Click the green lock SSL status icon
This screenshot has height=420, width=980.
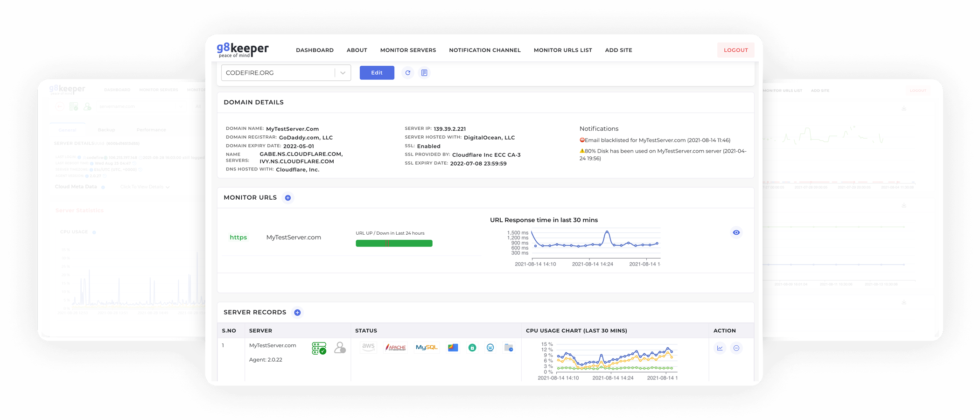click(x=472, y=348)
